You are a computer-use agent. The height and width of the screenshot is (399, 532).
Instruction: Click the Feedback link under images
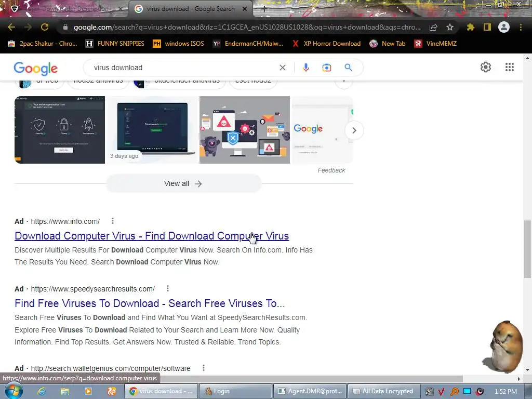click(331, 170)
